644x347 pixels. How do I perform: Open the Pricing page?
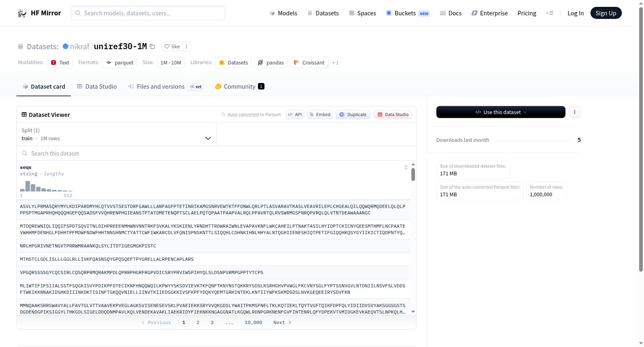click(527, 13)
